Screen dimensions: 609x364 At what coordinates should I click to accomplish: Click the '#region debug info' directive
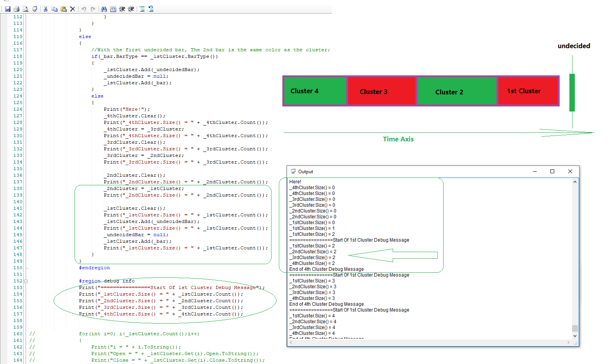pyautogui.click(x=107, y=281)
